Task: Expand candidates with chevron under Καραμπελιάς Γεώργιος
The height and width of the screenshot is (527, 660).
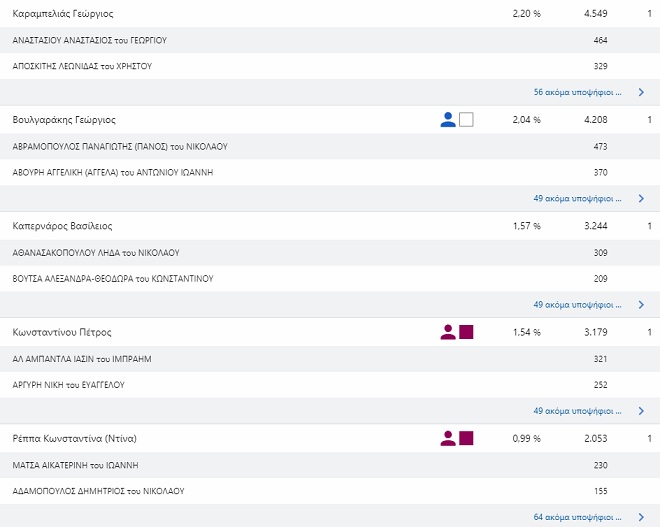Action: coord(641,92)
